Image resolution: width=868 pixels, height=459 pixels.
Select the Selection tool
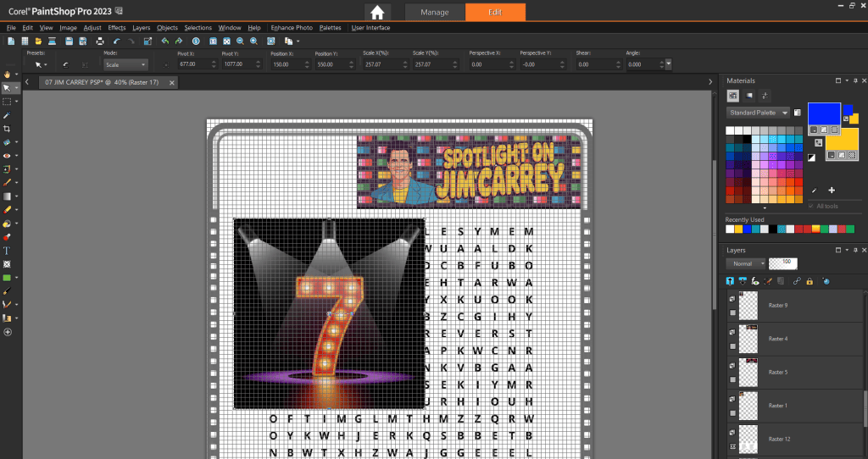tap(7, 102)
